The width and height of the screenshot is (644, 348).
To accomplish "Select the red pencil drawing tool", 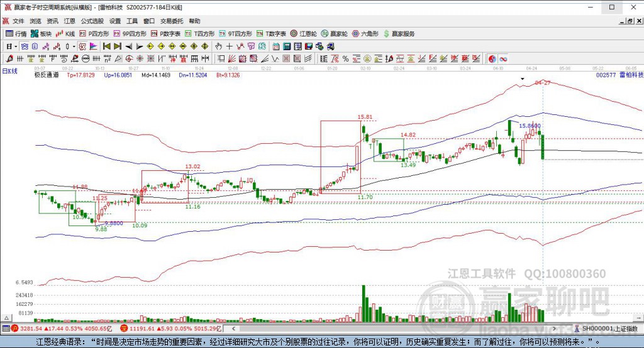I will [x=9, y=59].
